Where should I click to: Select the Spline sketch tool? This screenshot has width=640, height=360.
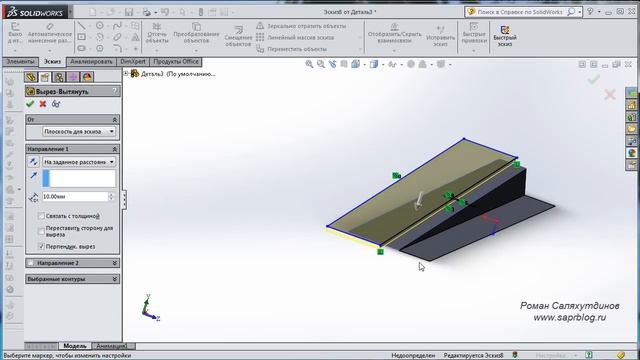[x=117, y=26]
